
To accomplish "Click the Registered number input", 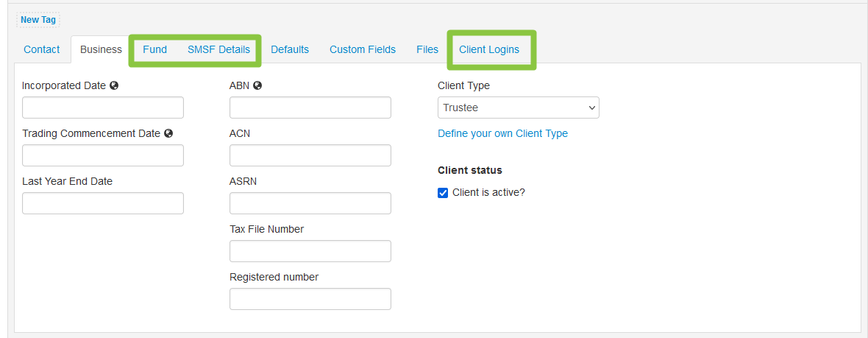I will coord(310,299).
